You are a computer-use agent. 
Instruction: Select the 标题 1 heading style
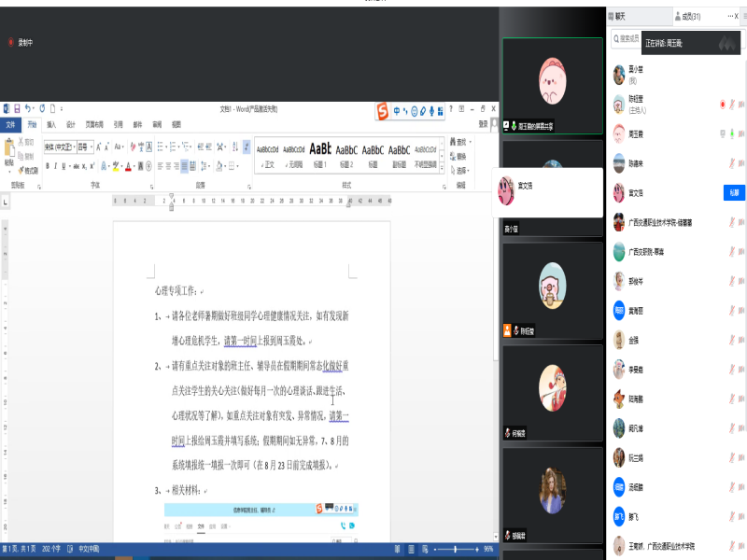point(320,154)
